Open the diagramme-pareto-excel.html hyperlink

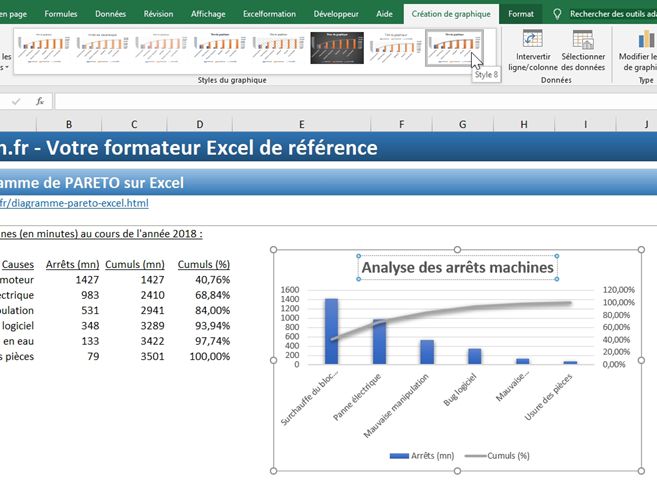75,203
